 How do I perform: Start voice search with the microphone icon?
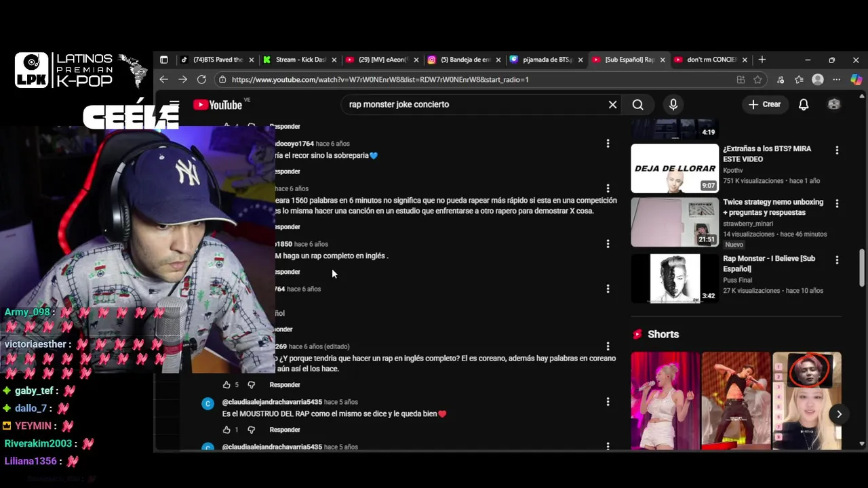[673, 104]
